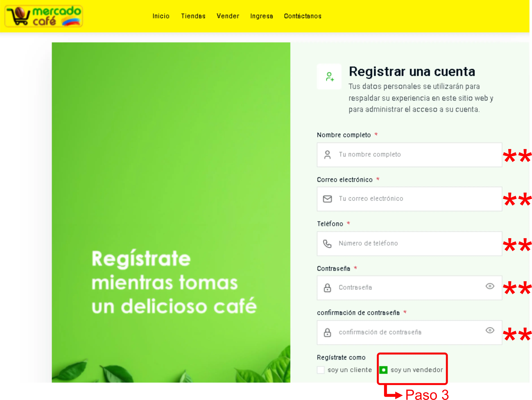Go to Inicio in the navigation bar
This screenshot has height=400, width=532.
(x=161, y=16)
